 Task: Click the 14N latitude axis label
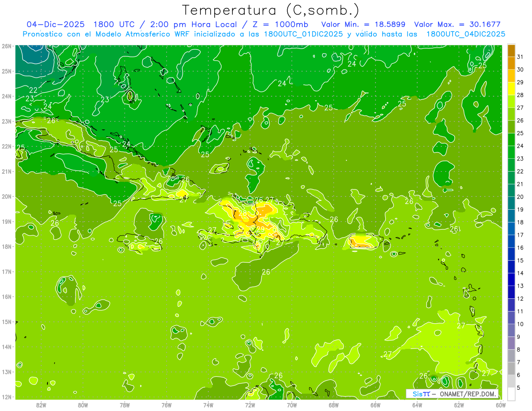point(6,347)
